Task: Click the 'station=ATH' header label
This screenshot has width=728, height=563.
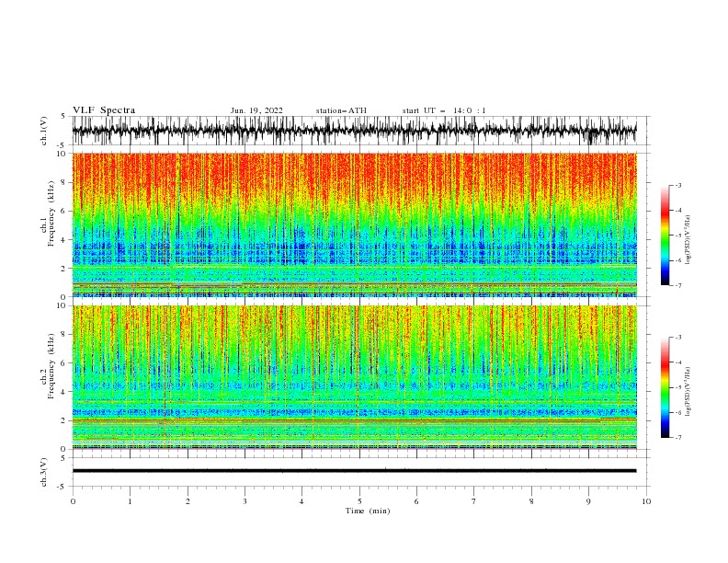Action: tap(341, 110)
